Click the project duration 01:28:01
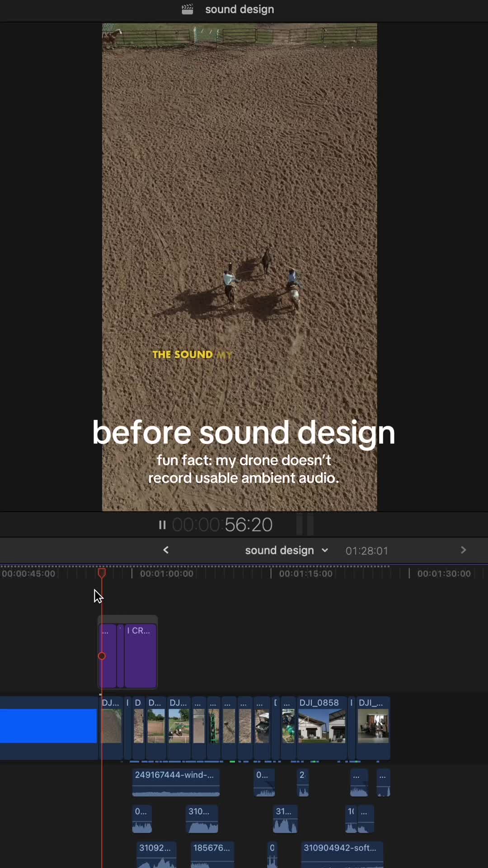 [x=367, y=551]
